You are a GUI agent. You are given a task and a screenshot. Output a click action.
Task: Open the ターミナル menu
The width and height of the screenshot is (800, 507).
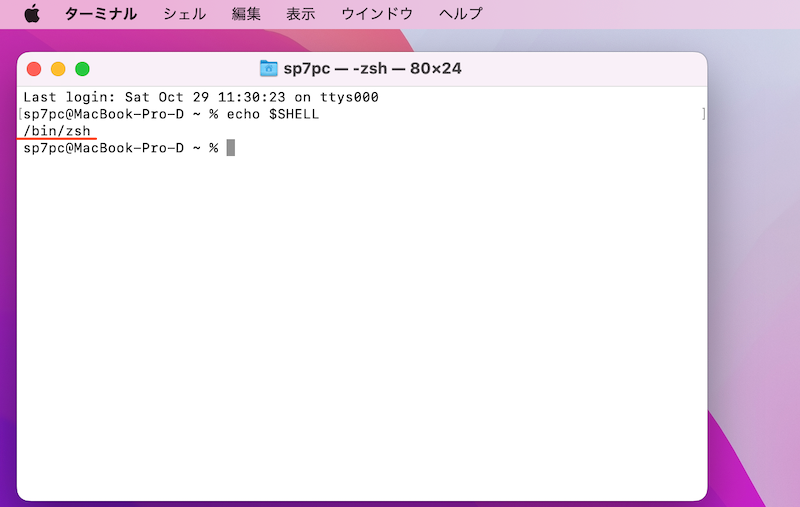pyautogui.click(x=100, y=14)
